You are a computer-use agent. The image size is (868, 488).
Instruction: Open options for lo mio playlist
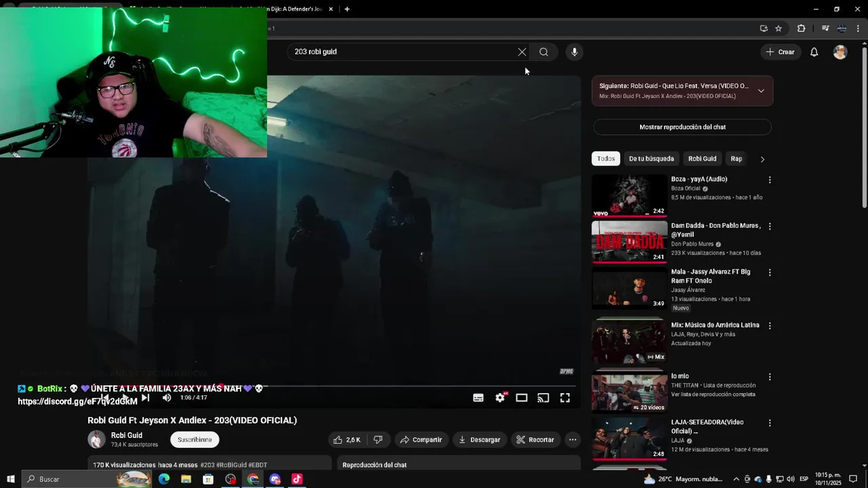pos(769,377)
